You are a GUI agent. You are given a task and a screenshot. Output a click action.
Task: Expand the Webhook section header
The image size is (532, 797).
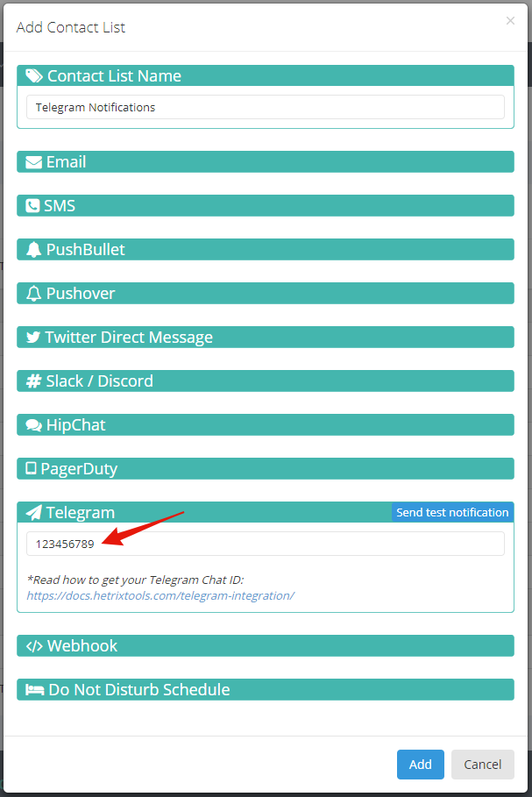pos(266,646)
